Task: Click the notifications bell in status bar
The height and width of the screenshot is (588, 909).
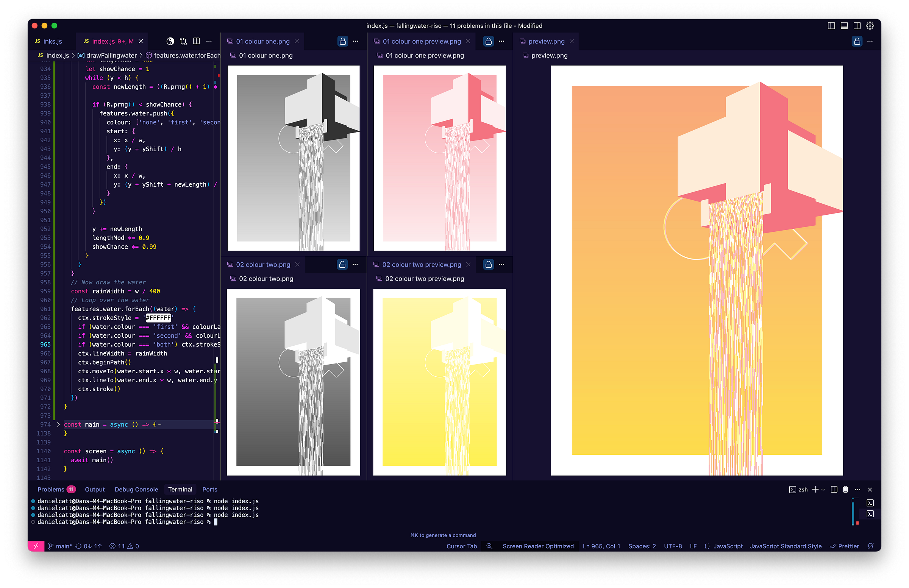Action: pos(870,546)
